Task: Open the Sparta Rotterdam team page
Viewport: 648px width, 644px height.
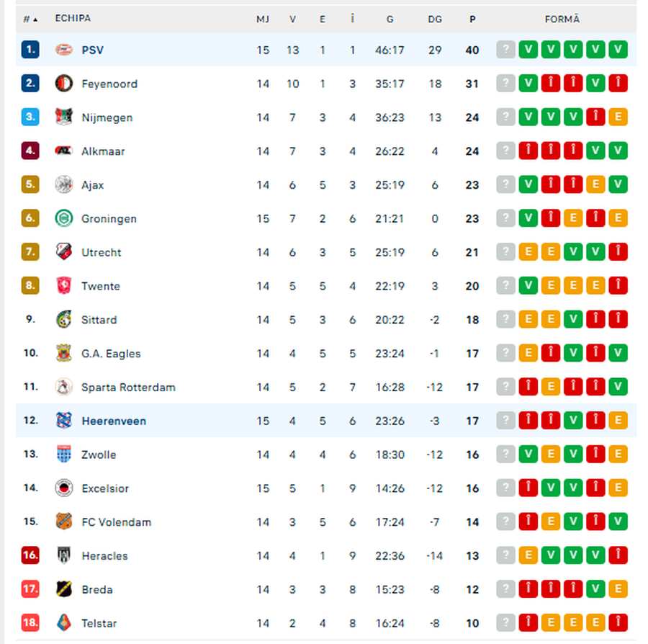Action: point(128,387)
